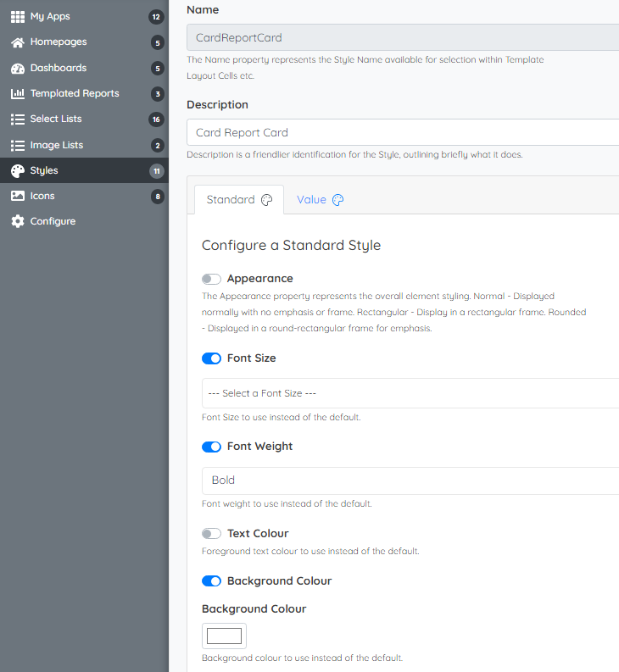Viewport: 619px width, 672px height.
Task: Go to Homepages section
Action: [x=84, y=42]
